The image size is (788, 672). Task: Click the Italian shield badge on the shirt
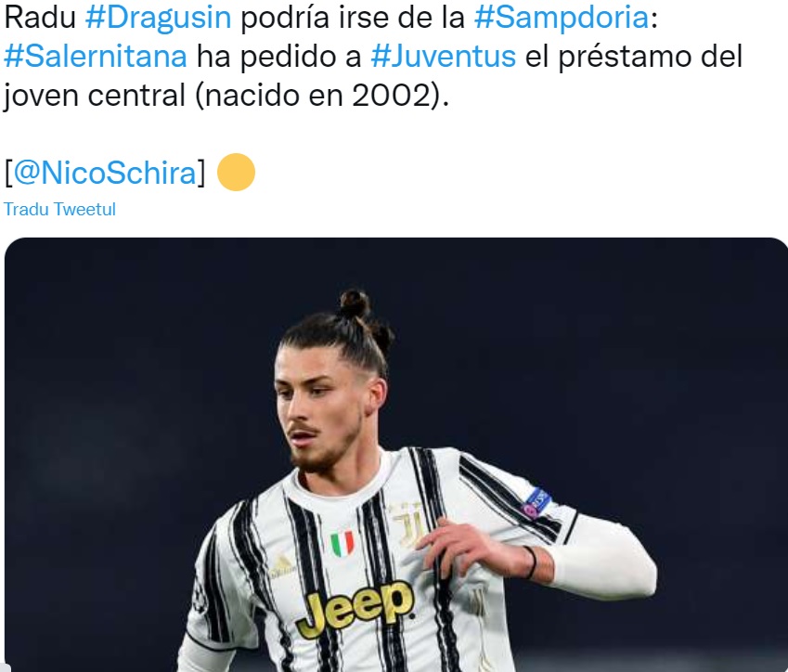click(342, 544)
